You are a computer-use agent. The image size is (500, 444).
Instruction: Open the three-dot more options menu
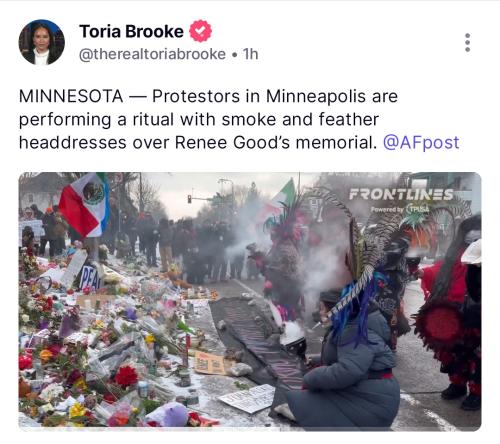pos(467,42)
